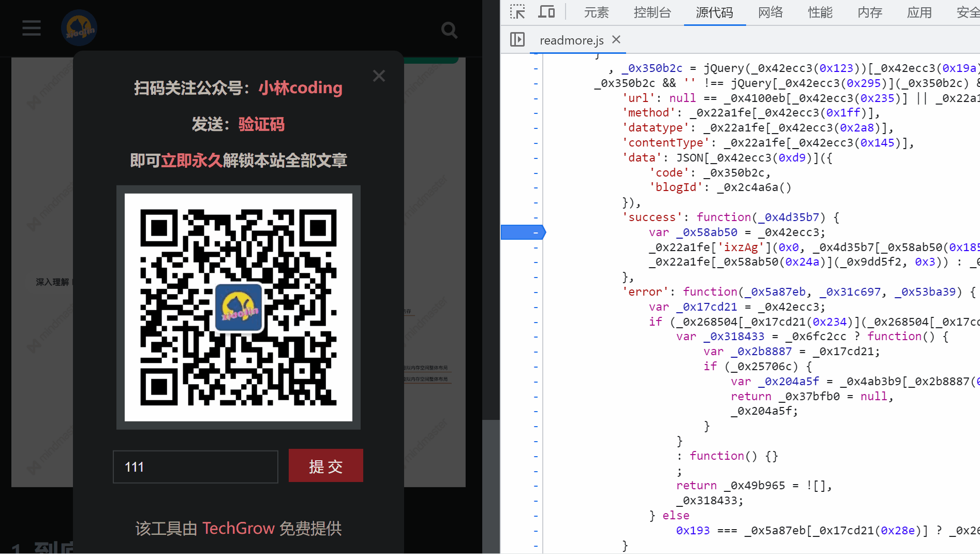Click the 'datatype' key in the code

pos(656,128)
